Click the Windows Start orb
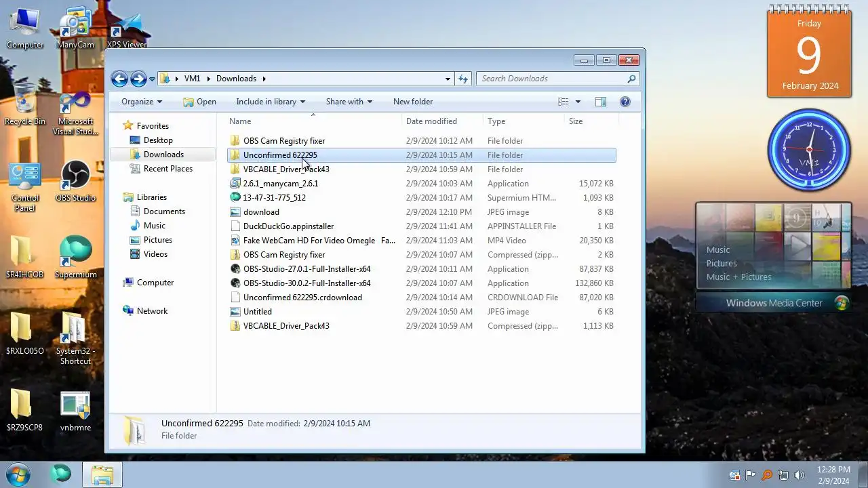 pyautogui.click(x=18, y=474)
